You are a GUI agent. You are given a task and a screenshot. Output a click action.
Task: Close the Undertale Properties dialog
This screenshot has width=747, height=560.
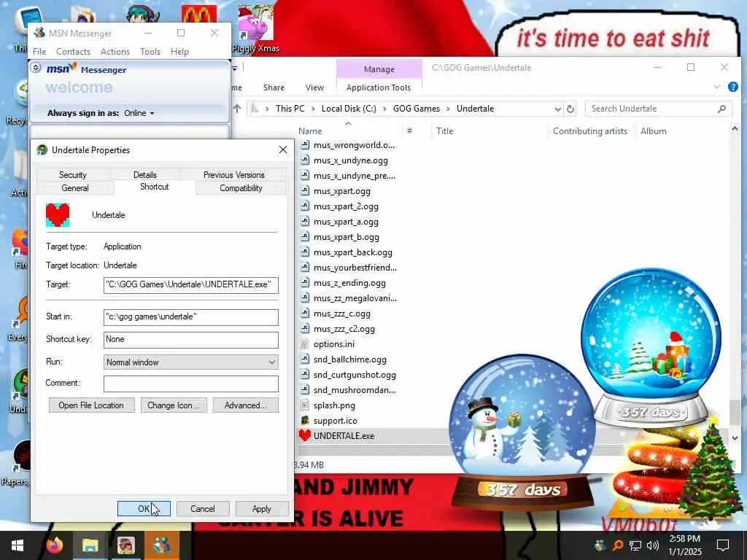[282, 150]
